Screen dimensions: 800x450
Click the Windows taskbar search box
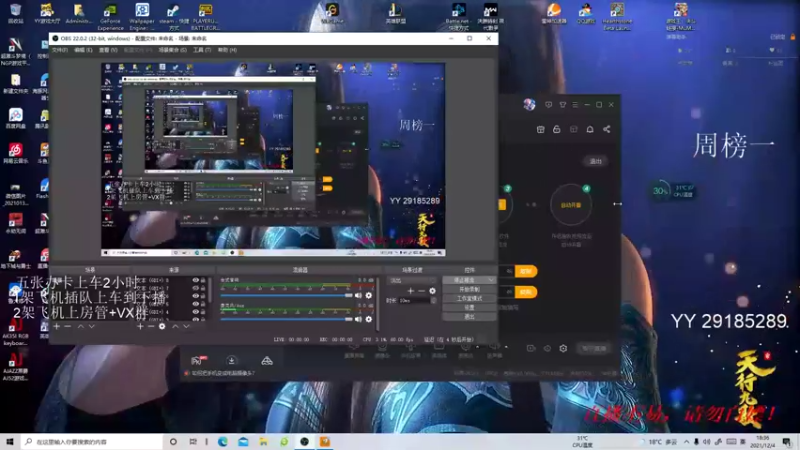pos(93,441)
